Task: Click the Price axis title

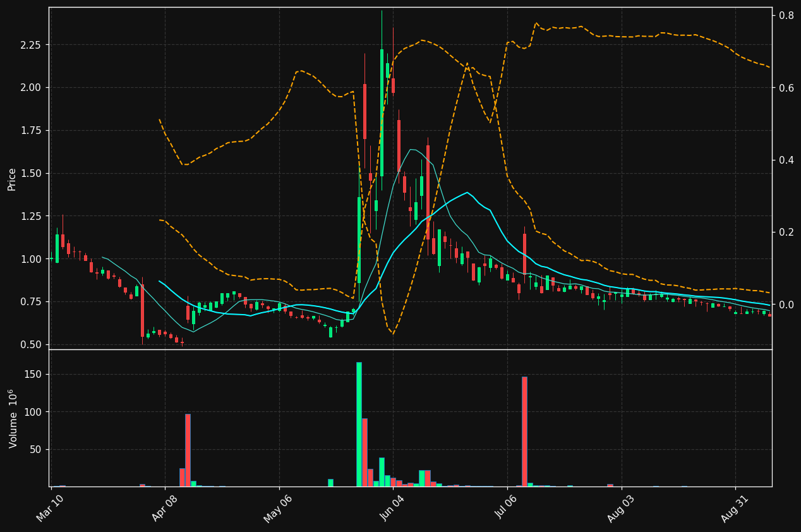Action: tap(11, 179)
